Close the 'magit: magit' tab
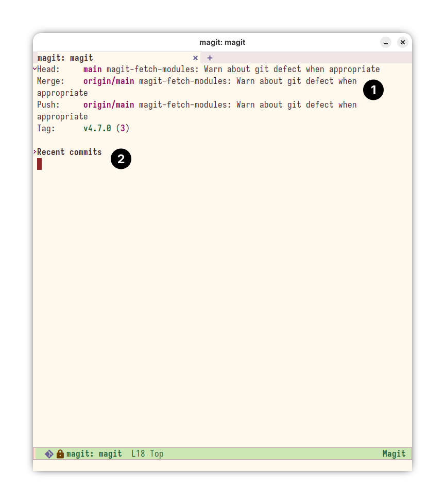445x504 pixels. click(195, 58)
